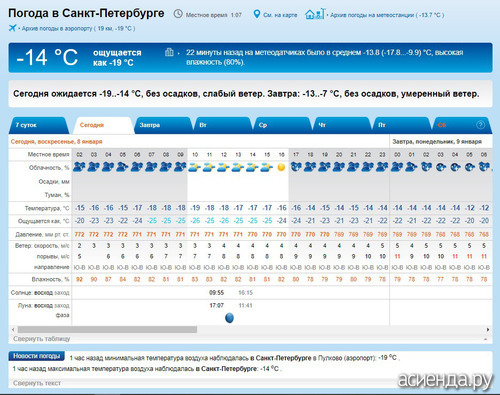Click the horizontal scrollbar thumb
The image size is (500, 395).
point(107,330)
